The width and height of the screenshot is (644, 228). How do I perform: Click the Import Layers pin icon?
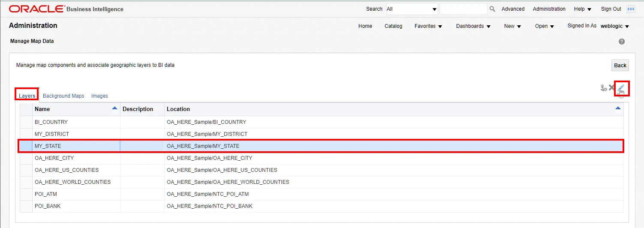click(604, 88)
